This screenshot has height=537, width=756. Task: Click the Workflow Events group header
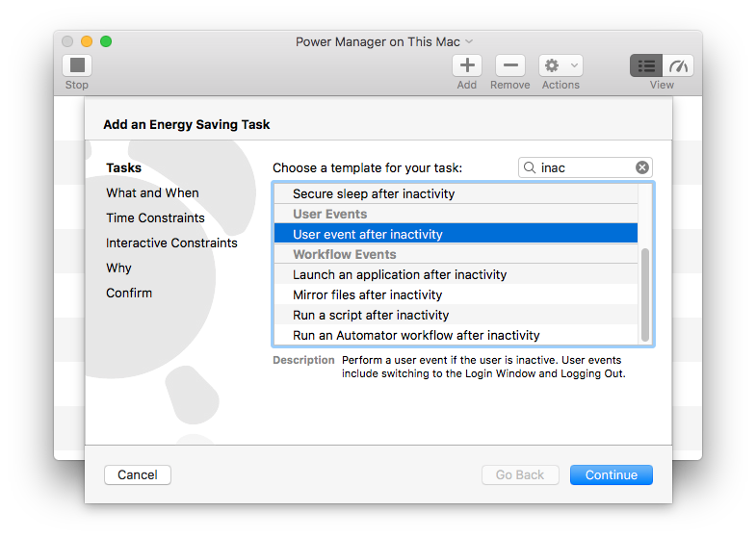tap(456, 254)
